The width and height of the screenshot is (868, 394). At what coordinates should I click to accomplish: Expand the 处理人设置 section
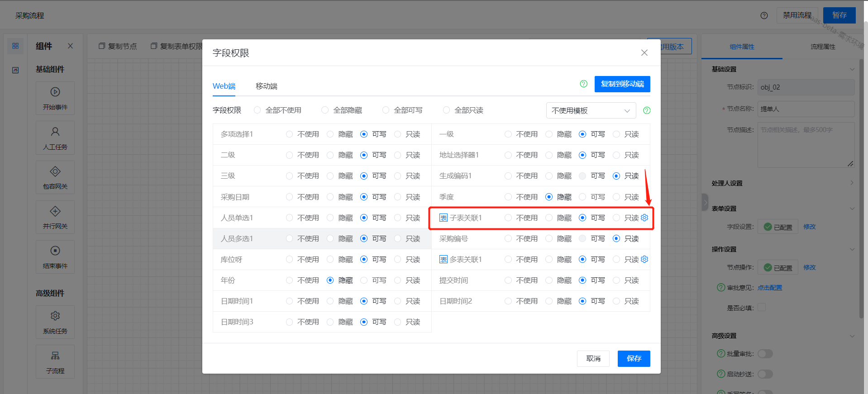pyautogui.click(x=852, y=183)
